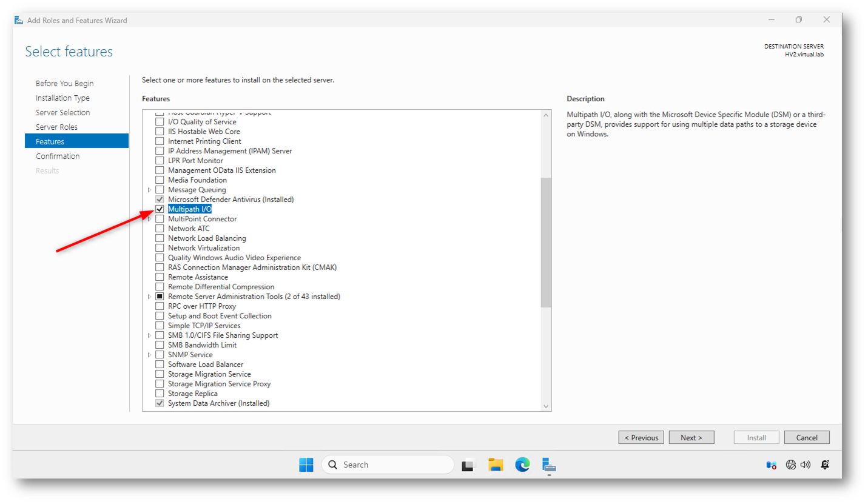Screen dimensions: 868x504
Task: Tick the Storage Replica checkbox
Action: point(160,394)
